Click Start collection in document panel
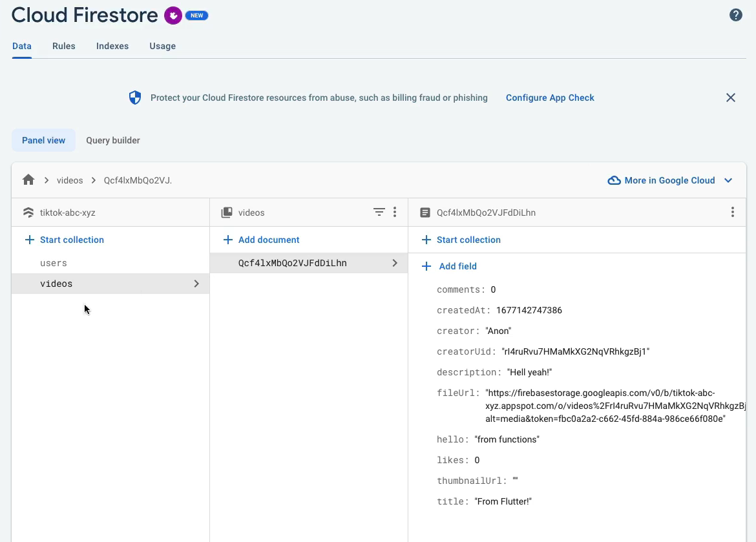This screenshot has width=756, height=542. 468,240
